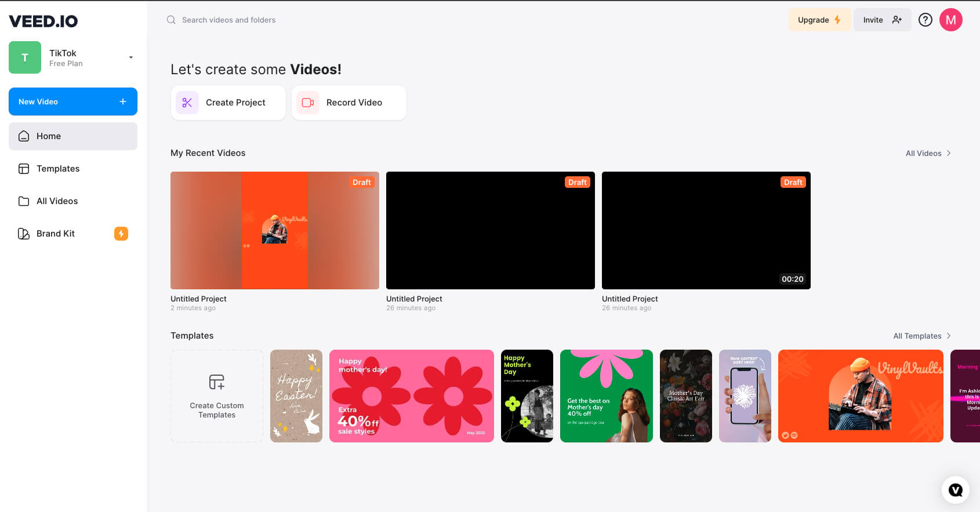The image size is (980, 512).
Task: Select the purple phone content template
Action: [x=745, y=396]
